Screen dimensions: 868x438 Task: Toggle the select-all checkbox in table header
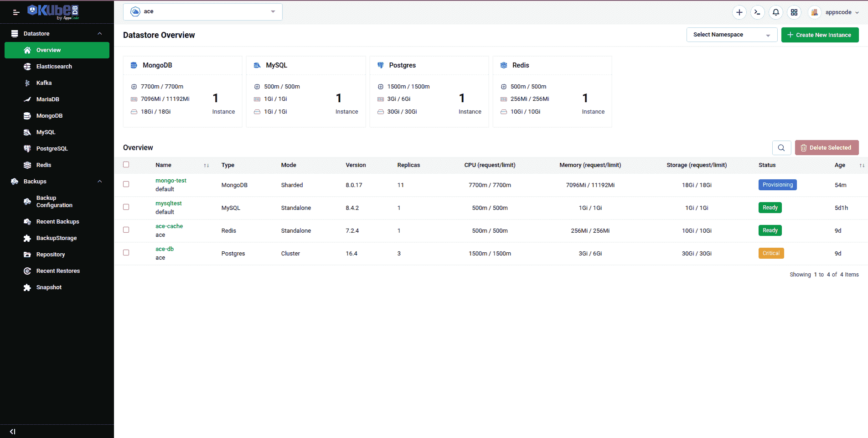coord(126,165)
